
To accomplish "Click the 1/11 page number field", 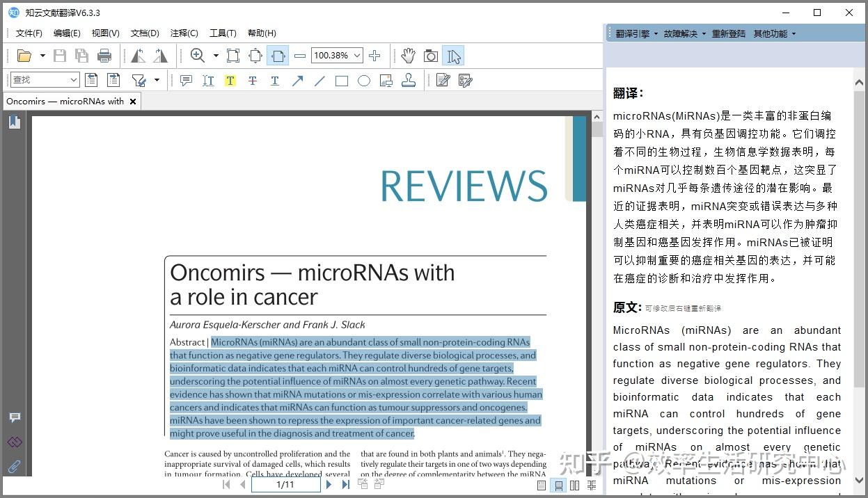I will 285,485.
